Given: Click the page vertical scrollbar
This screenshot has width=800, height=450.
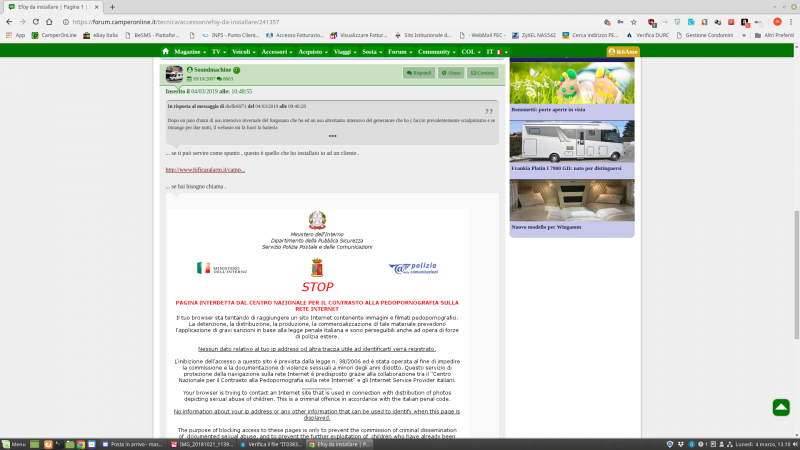Looking at the screenshot, I should click(796, 274).
